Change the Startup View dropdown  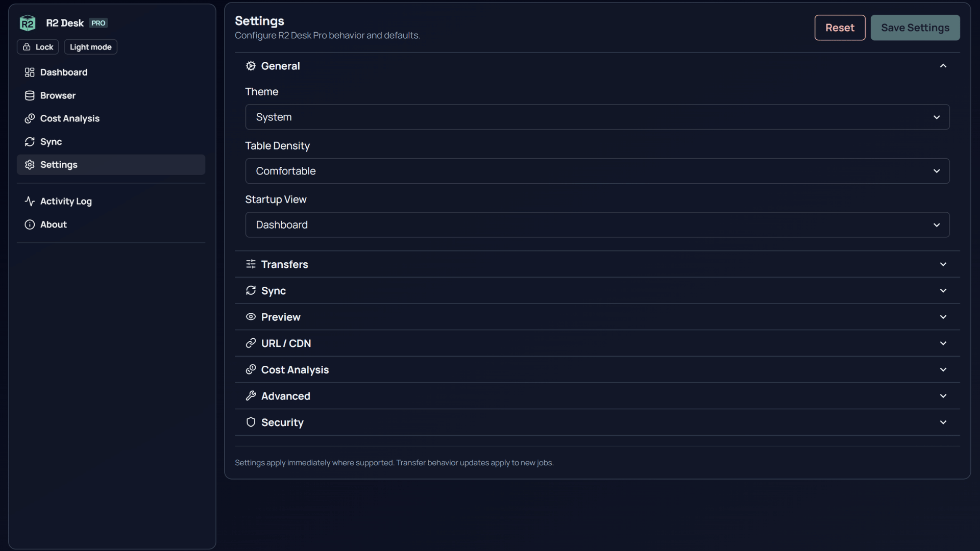(x=597, y=224)
